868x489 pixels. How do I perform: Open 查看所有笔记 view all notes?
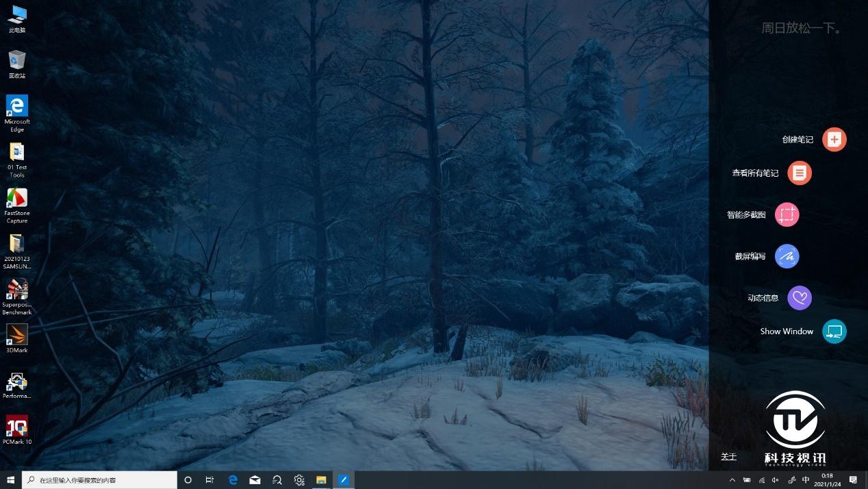(799, 173)
